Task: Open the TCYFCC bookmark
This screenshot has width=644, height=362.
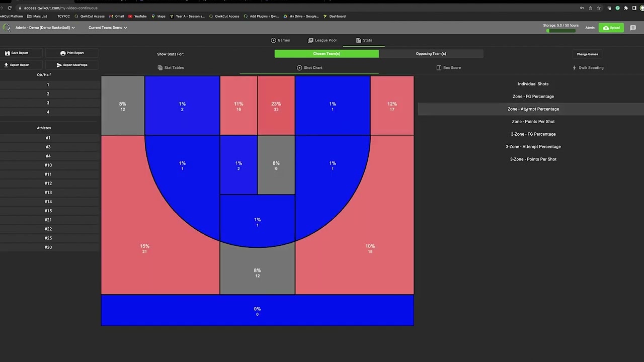Action: (x=63, y=16)
